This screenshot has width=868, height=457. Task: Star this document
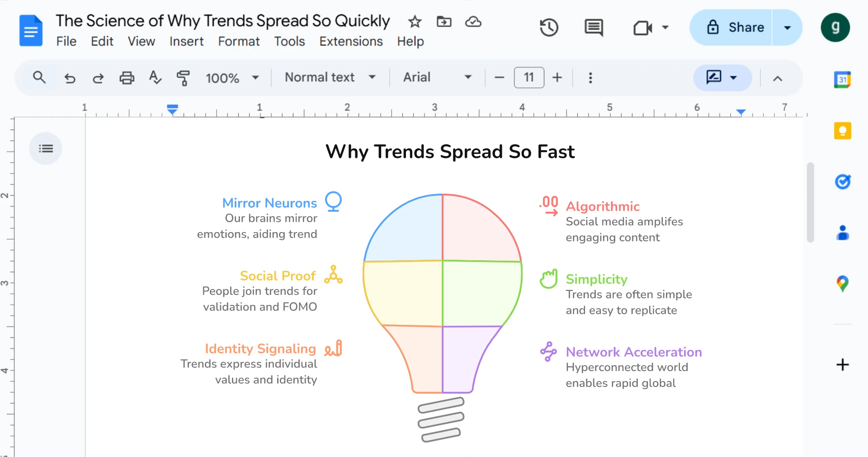[x=414, y=22]
